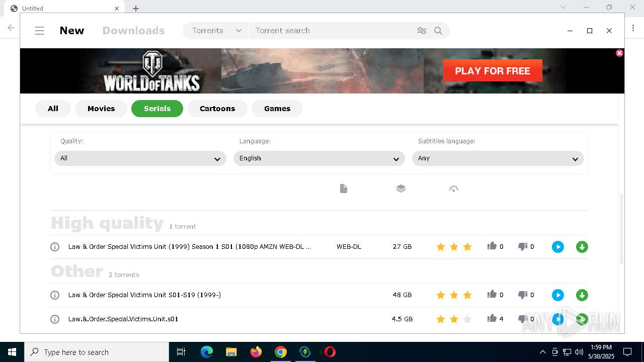This screenshot has height=362, width=644.
Task: Like the S01-S19 48 GB torrent
Action: pos(492,294)
